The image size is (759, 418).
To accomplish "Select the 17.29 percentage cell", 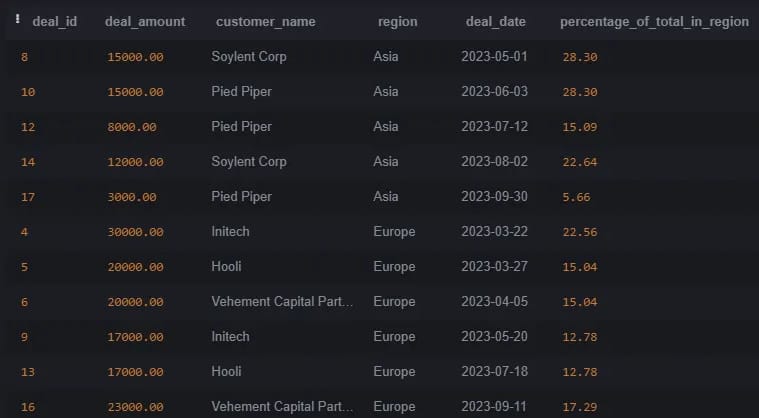I will coord(579,407).
